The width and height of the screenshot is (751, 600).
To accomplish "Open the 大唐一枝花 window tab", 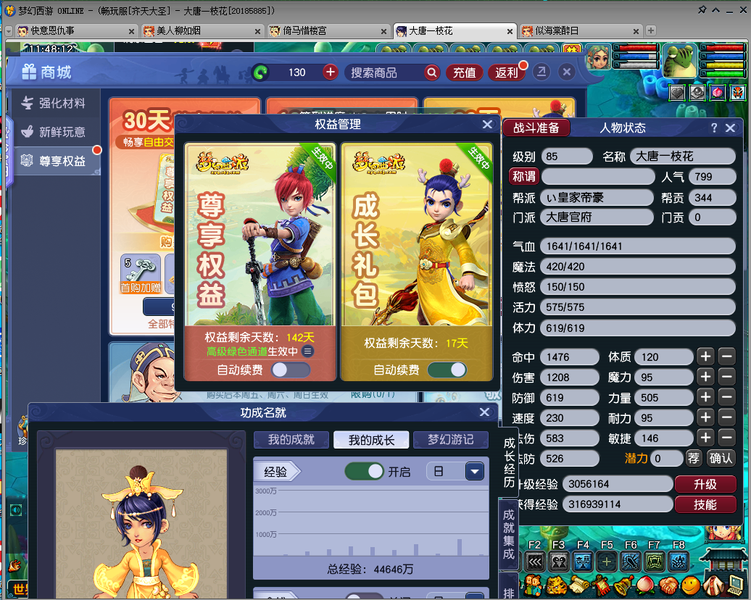I will coord(455,31).
